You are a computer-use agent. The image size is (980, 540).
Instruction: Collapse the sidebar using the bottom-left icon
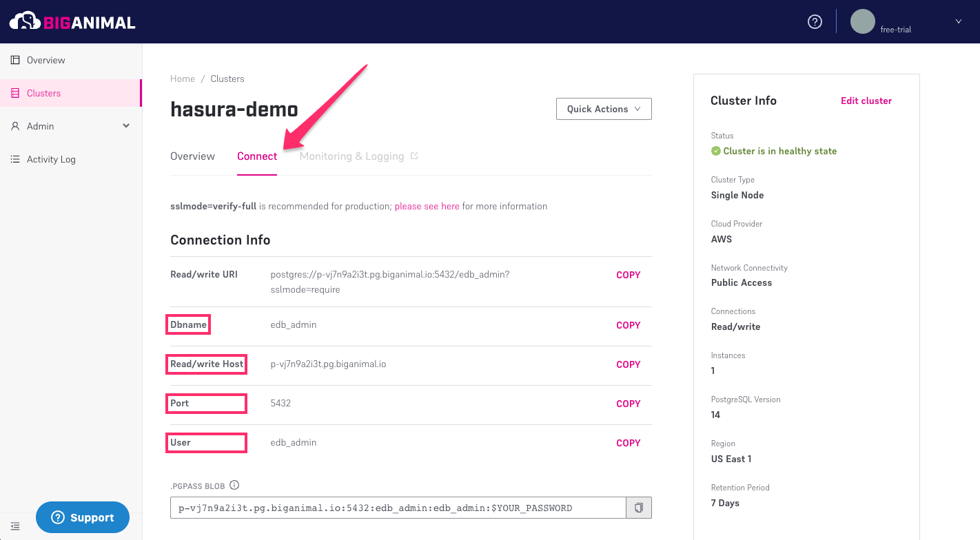click(x=15, y=526)
